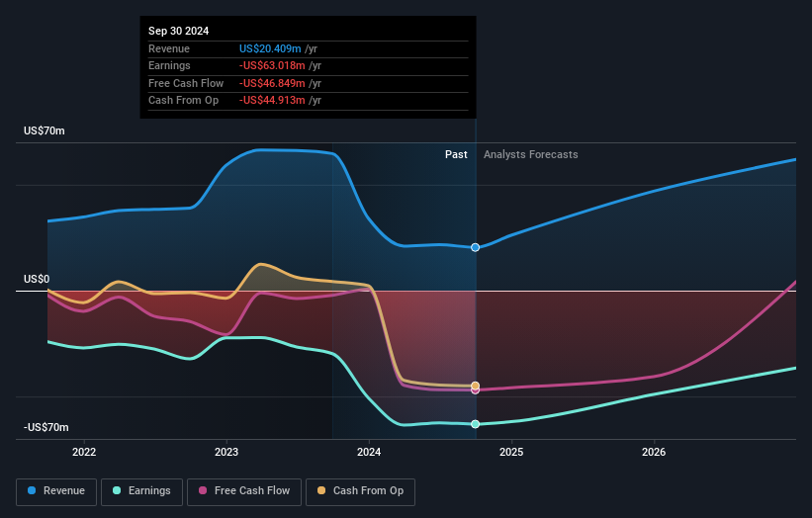Click the blue Revenue data point marker
The height and width of the screenshot is (518, 812).
(476, 247)
